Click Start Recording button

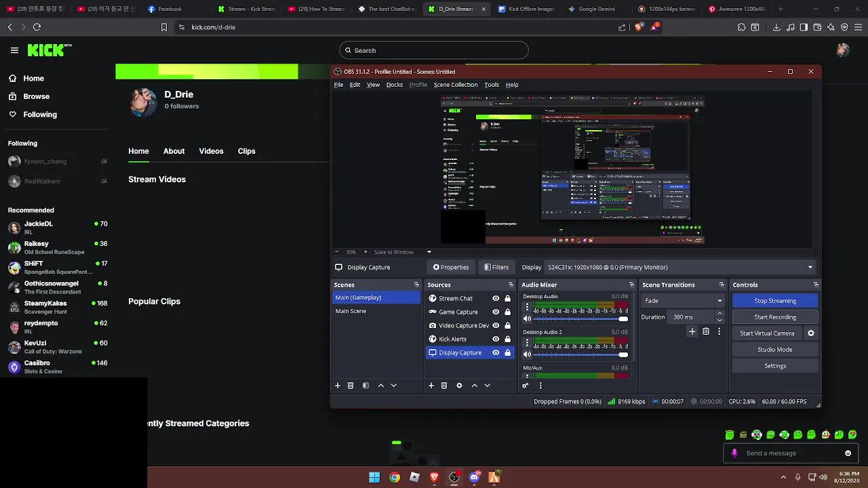tap(775, 317)
